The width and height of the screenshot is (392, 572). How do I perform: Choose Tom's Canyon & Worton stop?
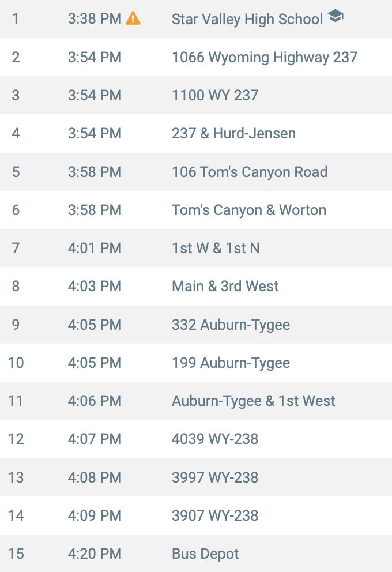click(x=196, y=210)
